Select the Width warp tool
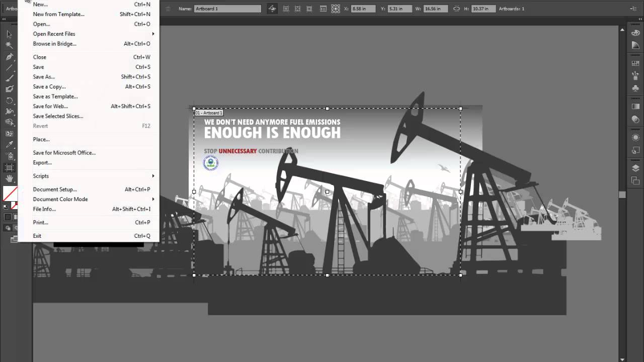 (9, 112)
